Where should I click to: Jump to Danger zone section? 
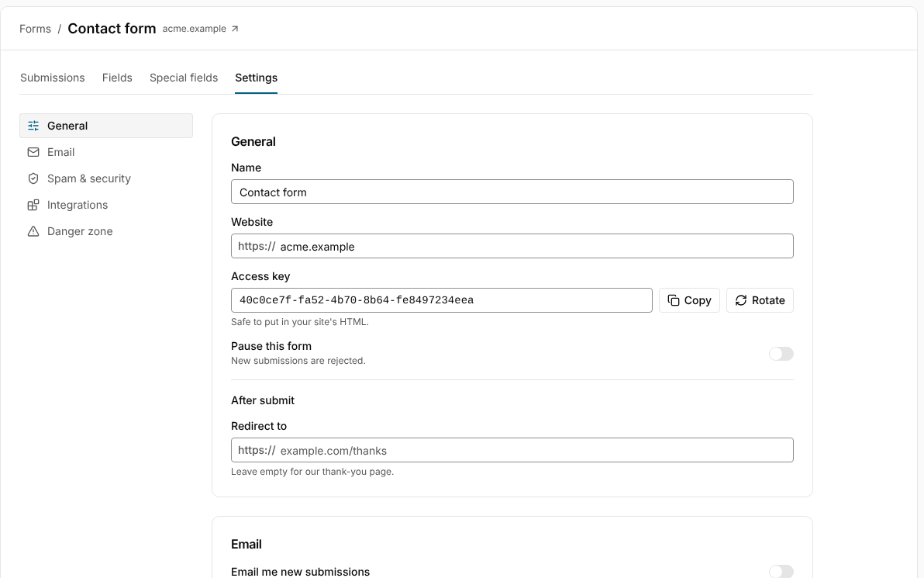(106, 231)
